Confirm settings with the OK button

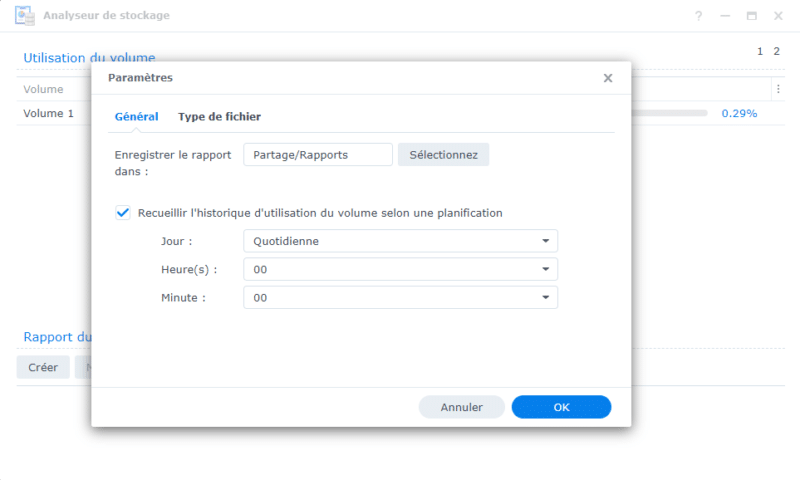(561, 407)
